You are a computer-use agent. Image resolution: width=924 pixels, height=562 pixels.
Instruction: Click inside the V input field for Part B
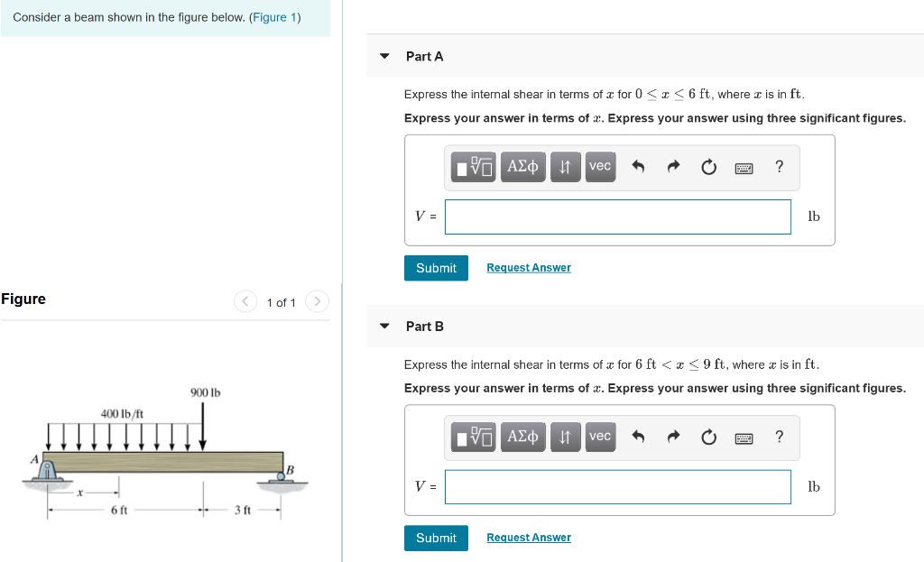pos(617,486)
